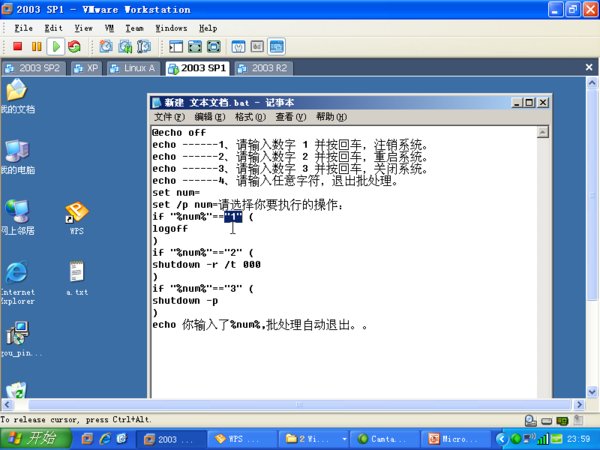The image size is (600, 450).
Task: Click the Console view toolbar icon
Action: tap(277, 47)
